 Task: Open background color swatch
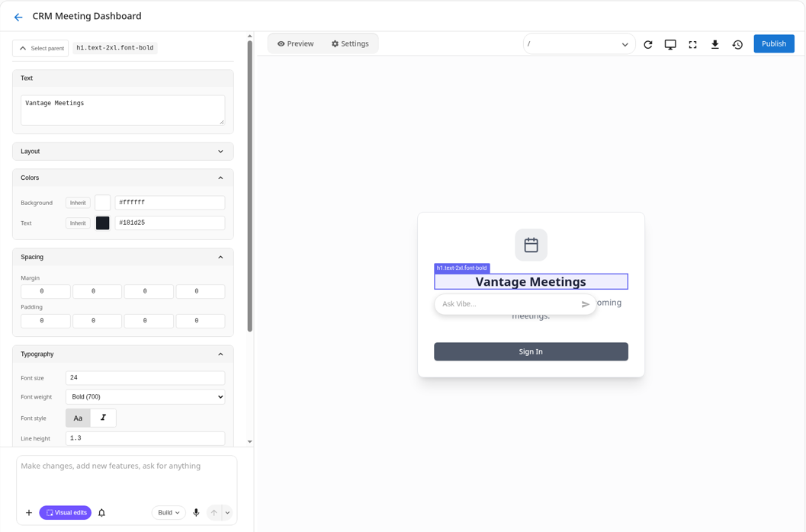click(x=103, y=203)
